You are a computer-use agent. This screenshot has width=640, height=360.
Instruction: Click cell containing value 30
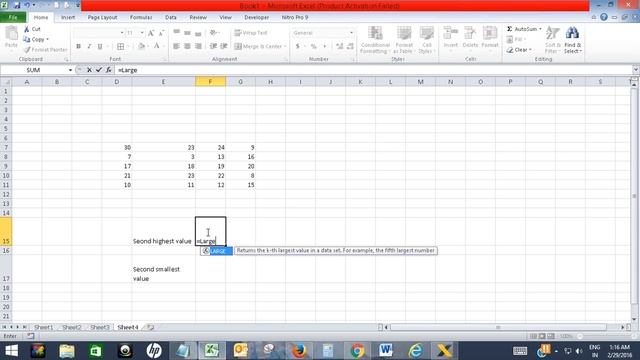click(x=117, y=147)
